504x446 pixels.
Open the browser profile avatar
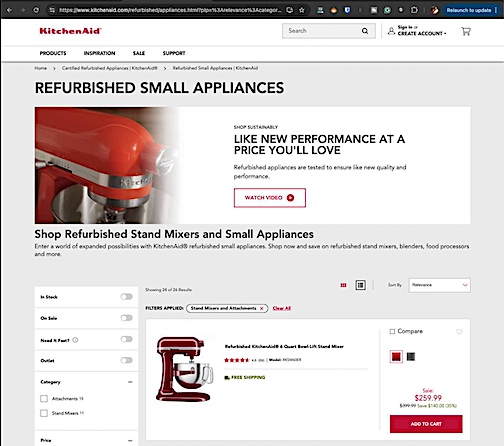click(x=434, y=10)
